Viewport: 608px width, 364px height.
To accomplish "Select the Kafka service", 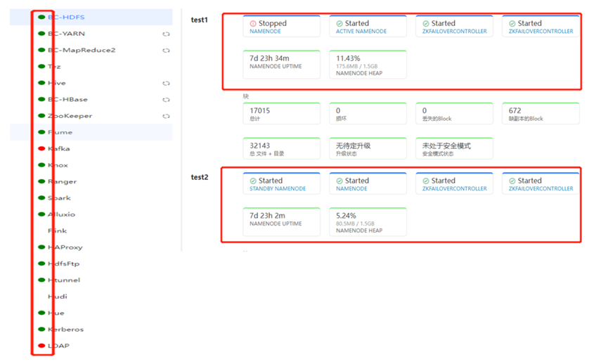I will 59,148.
